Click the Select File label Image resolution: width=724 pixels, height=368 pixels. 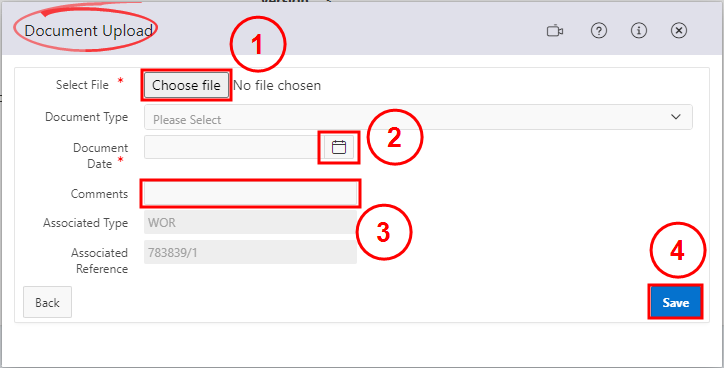pos(82,85)
